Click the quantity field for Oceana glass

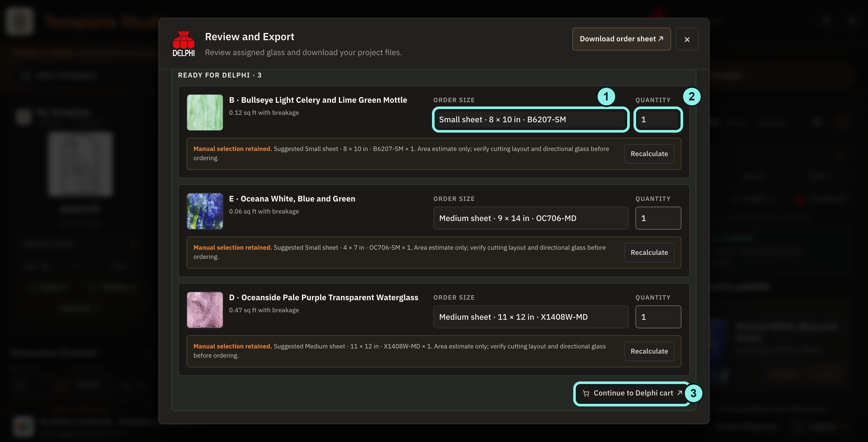pyautogui.click(x=658, y=218)
